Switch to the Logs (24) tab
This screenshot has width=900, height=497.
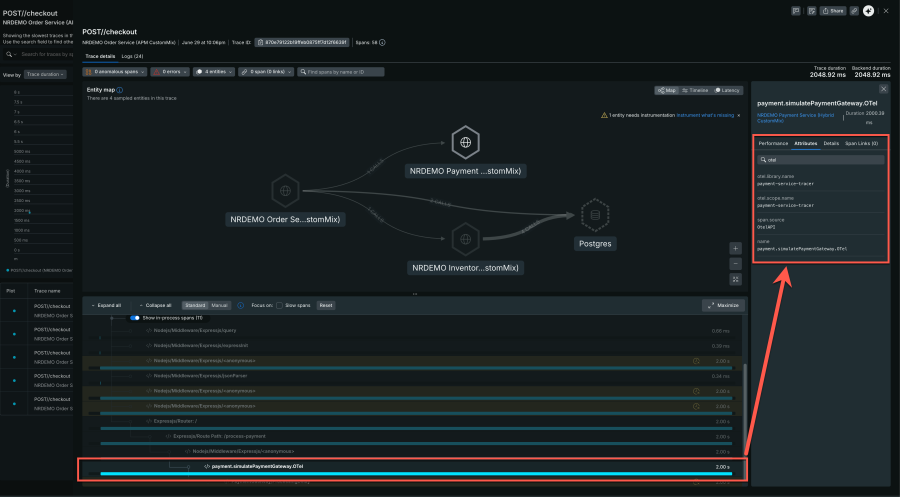[132, 56]
